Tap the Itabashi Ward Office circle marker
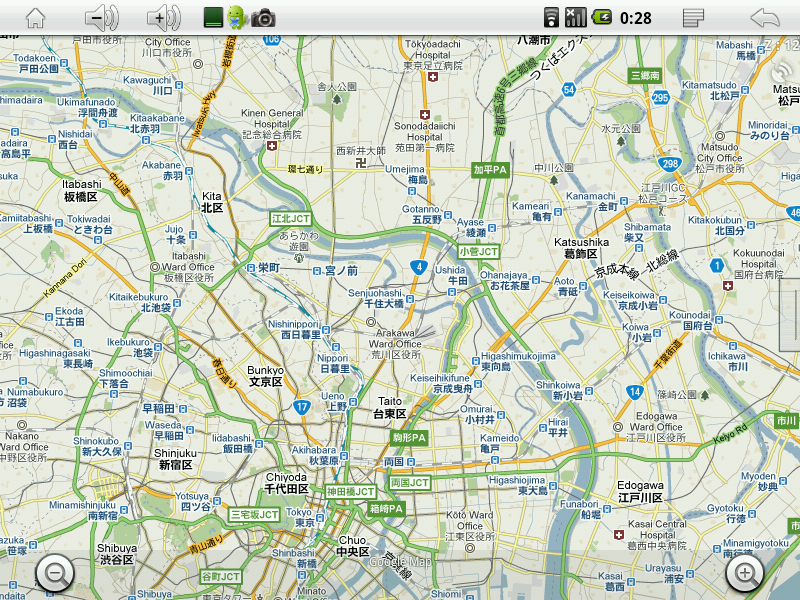The height and width of the screenshot is (600, 800). [x=155, y=267]
